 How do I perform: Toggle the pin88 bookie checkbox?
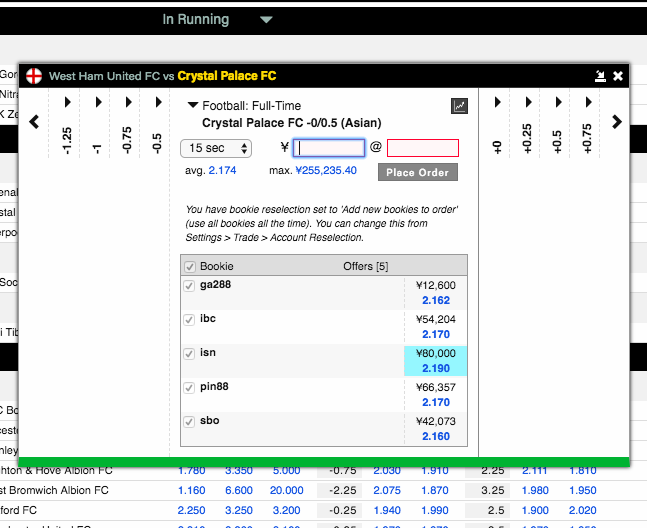point(189,388)
